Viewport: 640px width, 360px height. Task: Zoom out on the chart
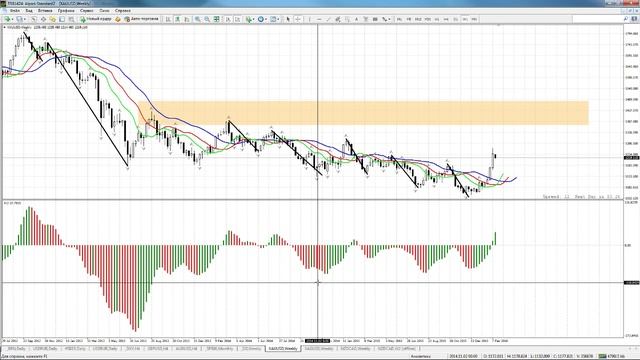coord(207,19)
